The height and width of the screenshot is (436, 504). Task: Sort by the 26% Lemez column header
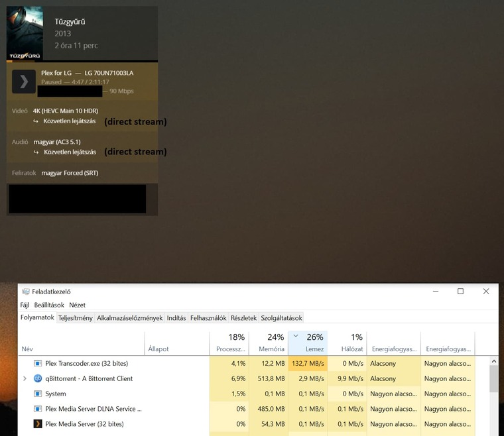tap(308, 343)
